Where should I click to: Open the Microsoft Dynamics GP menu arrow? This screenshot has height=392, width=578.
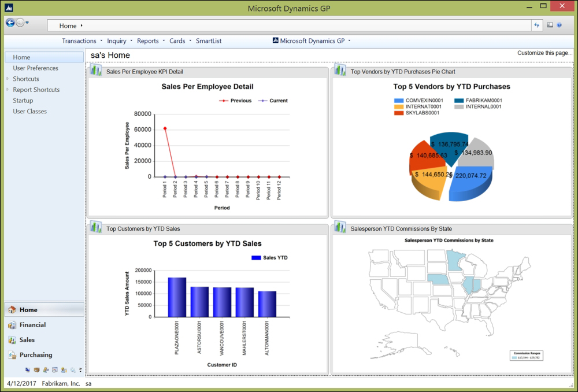pos(349,40)
